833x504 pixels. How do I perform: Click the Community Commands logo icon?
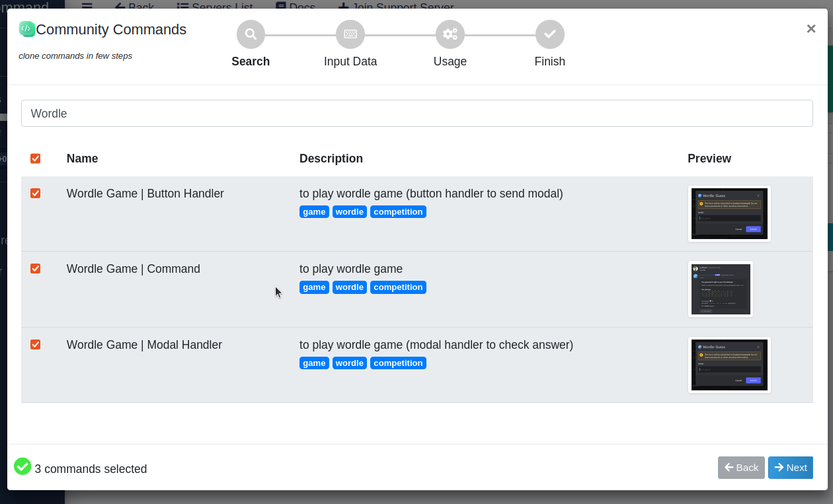[27, 29]
